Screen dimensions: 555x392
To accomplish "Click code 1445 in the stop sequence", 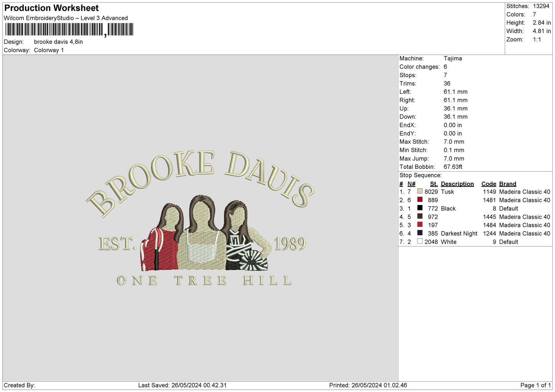I will 490,217.
